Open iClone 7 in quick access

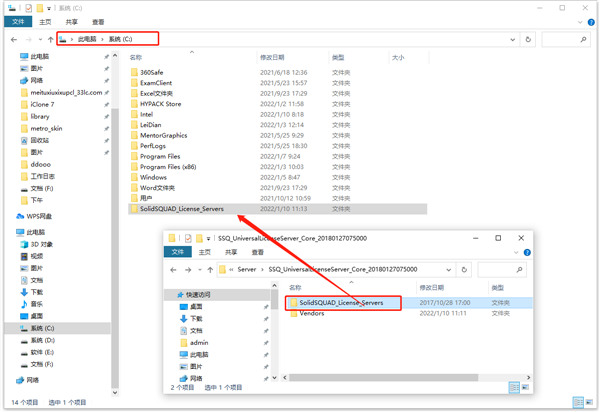pyautogui.click(x=38, y=104)
